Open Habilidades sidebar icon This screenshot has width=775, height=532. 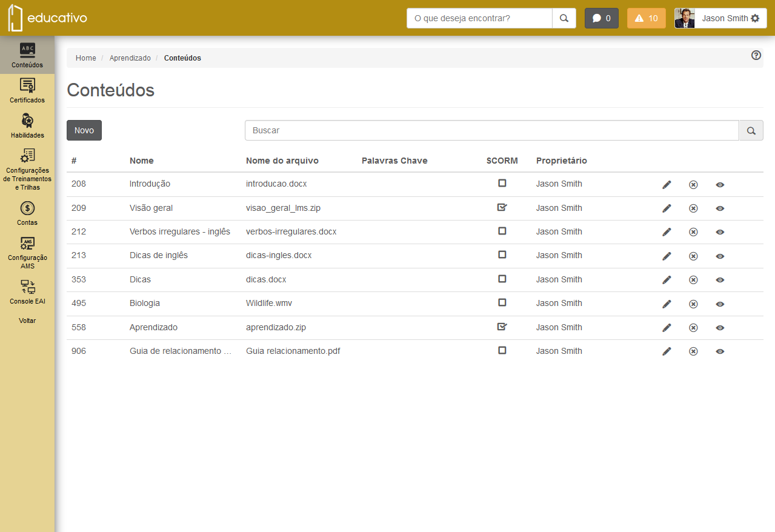(x=27, y=126)
